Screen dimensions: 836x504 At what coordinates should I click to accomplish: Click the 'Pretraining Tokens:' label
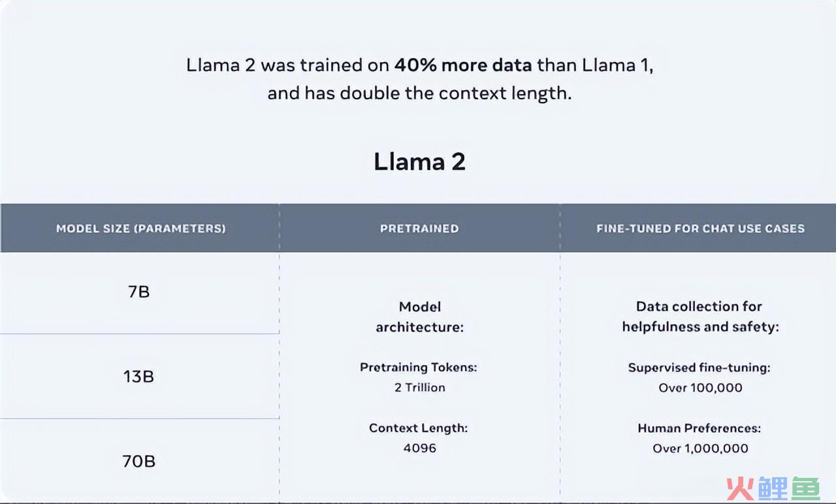pos(419,368)
